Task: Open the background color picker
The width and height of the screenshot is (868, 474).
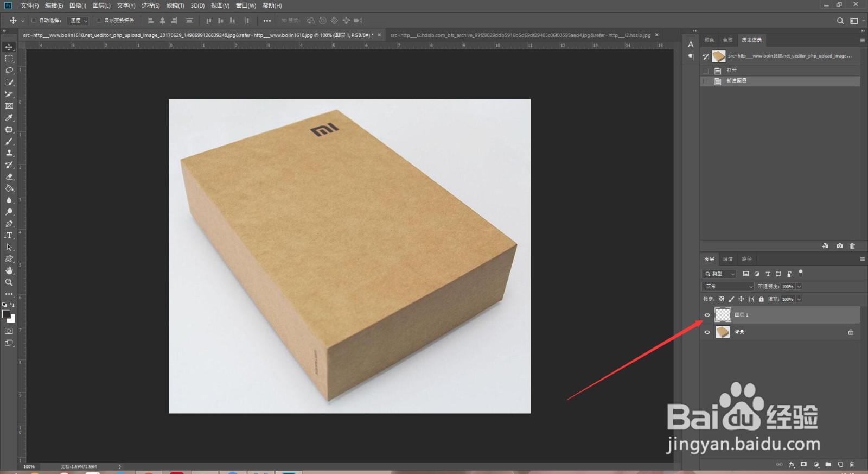Action: coord(12,319)
